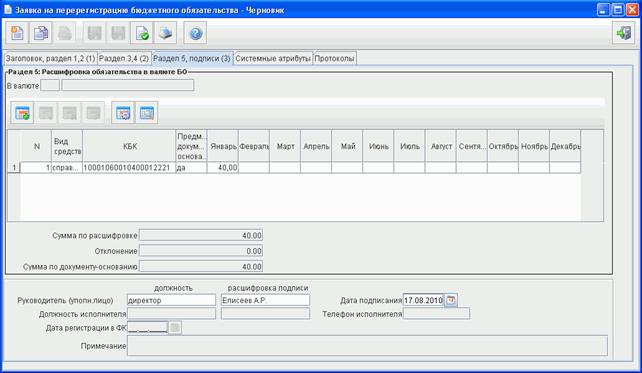Screen dimensions: 642x373
Task: Add a new row in the decoding table
Action: [22, 113]
